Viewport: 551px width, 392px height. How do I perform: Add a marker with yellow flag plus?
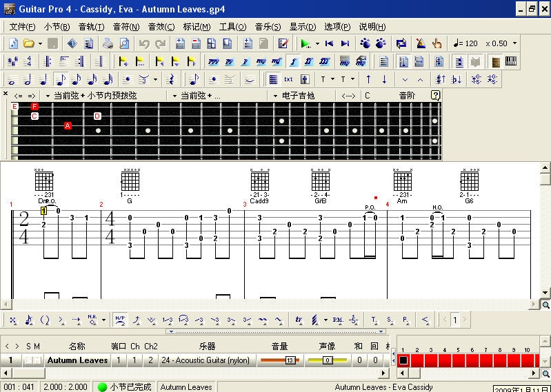pos(123,62)
